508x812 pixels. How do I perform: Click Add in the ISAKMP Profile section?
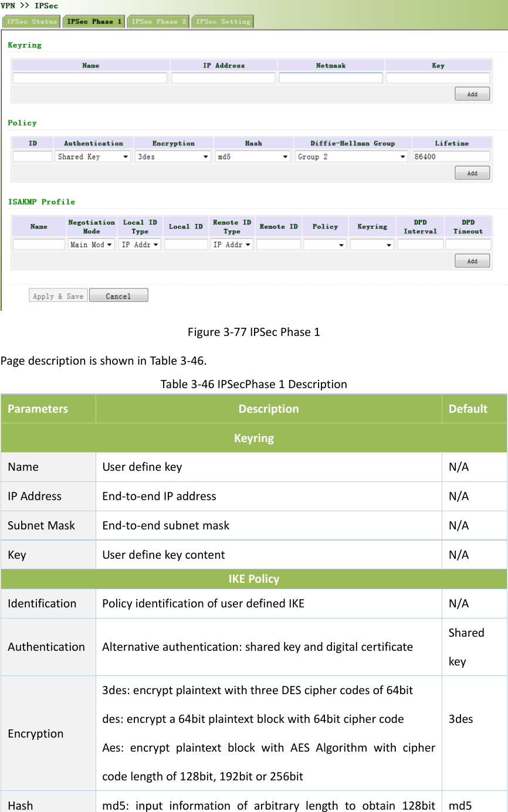click(472, 260)
